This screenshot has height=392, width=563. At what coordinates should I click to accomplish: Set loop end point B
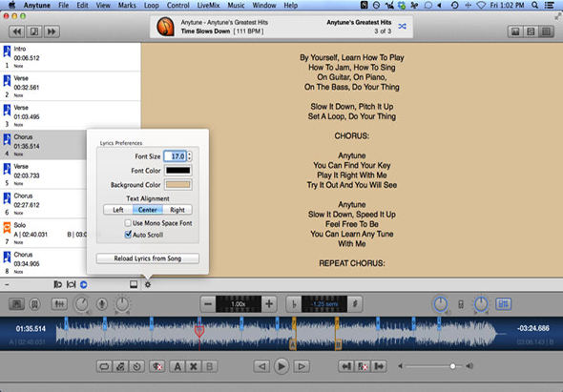[x=209, y=366]
